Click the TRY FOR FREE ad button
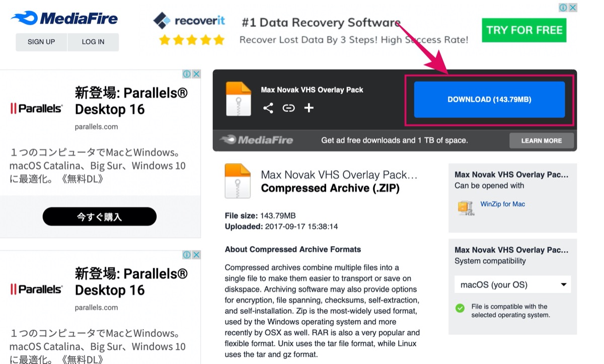Image resolution: width=604 pixels, height=364 pixels. [524, 30]
